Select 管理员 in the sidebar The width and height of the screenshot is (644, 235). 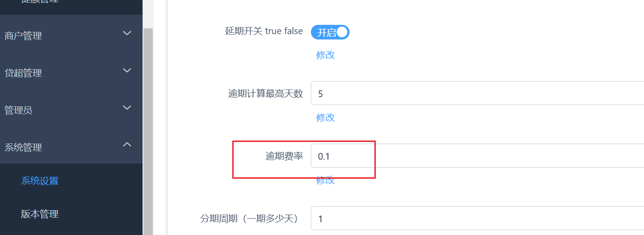pyautogui.click(x=19, y=110)
